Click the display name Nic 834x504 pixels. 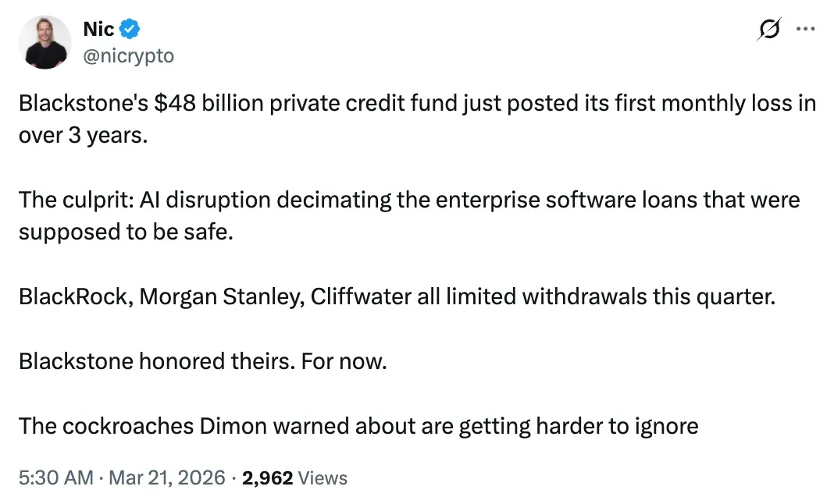pos(98,30)
